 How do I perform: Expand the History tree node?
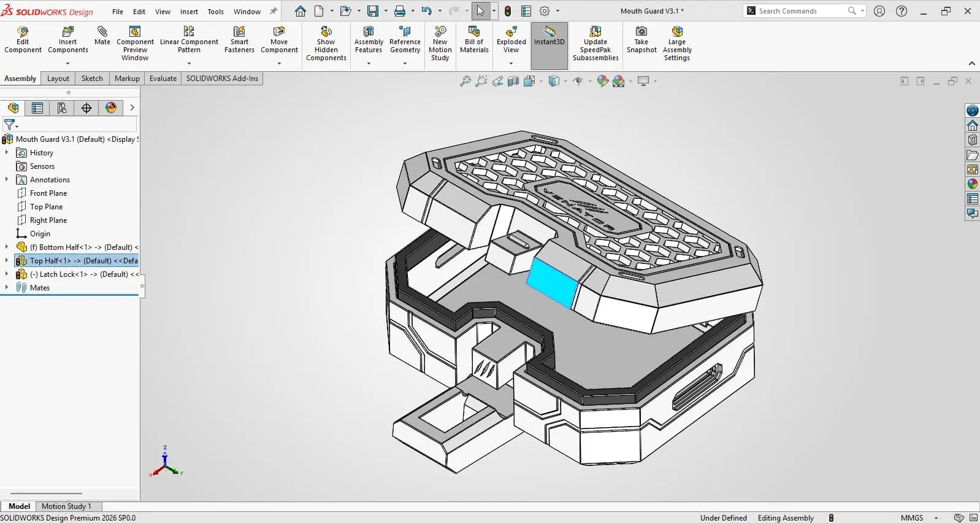click(x=7, y=152)
